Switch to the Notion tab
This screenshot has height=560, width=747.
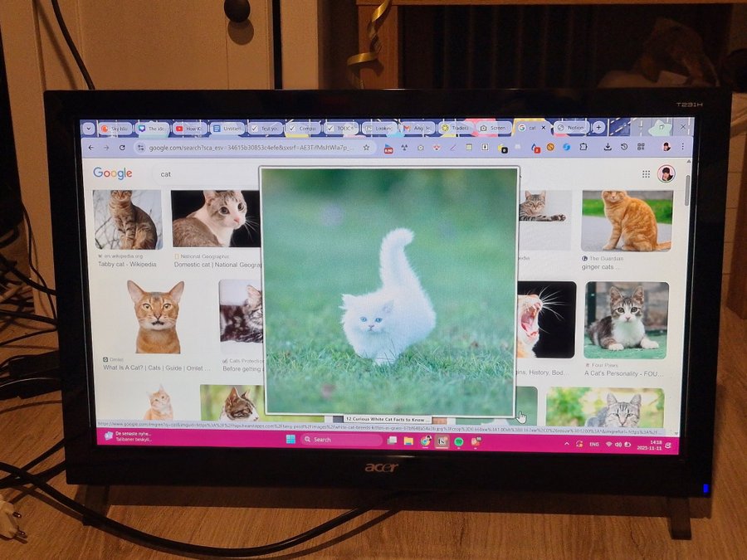pos(571,129)
